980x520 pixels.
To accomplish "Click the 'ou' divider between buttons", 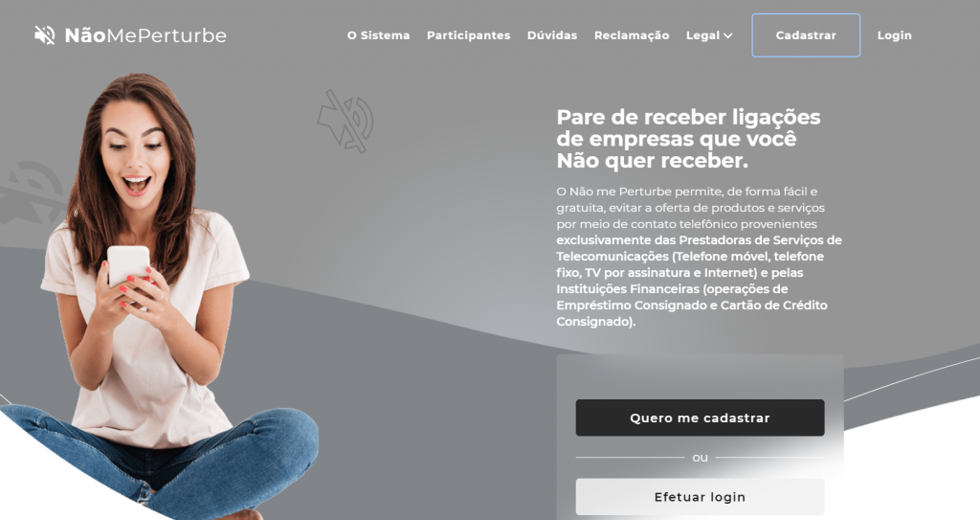I will (x=700, y=458).
